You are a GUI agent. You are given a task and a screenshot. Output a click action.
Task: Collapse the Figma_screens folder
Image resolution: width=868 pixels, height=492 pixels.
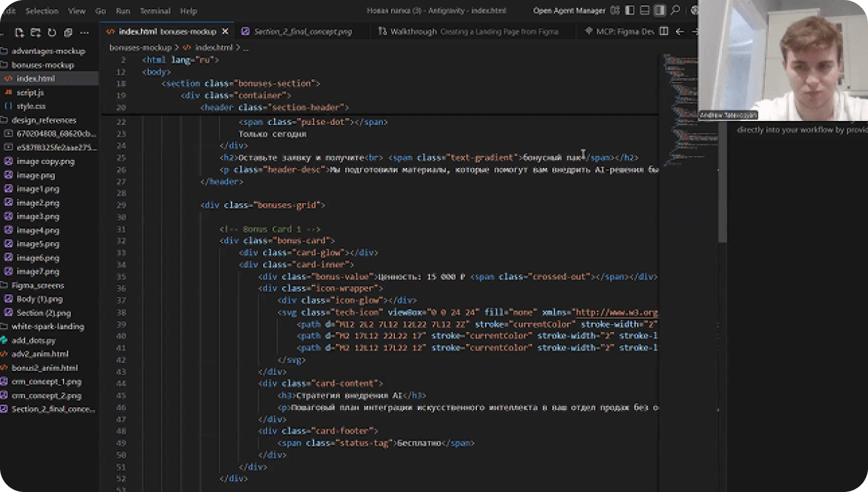(38, 286)
